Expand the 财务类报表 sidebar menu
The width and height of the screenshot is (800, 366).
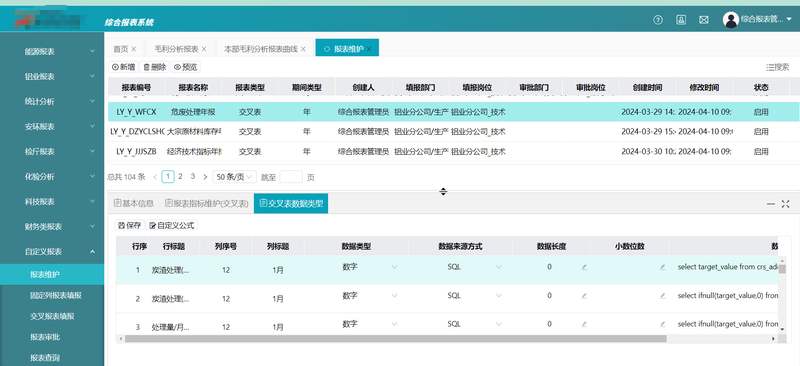pos(52,227)
